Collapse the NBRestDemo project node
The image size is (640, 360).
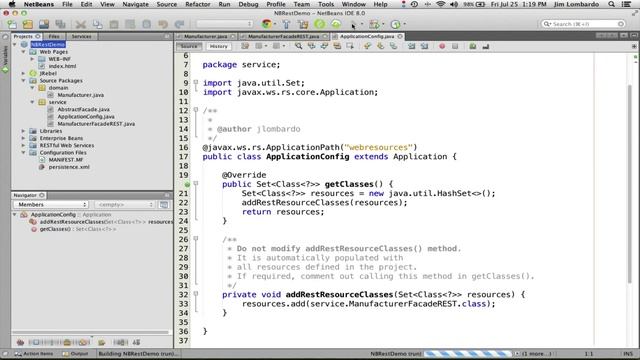click(x=15, y=44)
